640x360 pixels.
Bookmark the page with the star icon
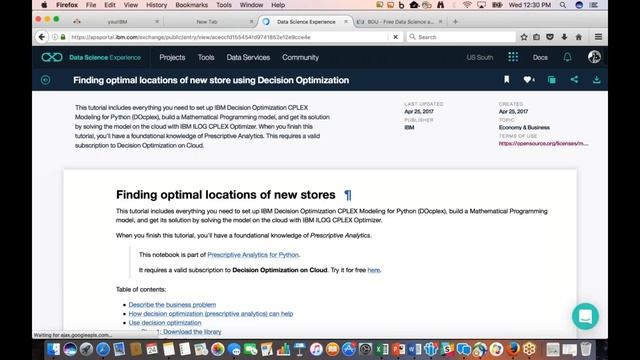(524, 37)
